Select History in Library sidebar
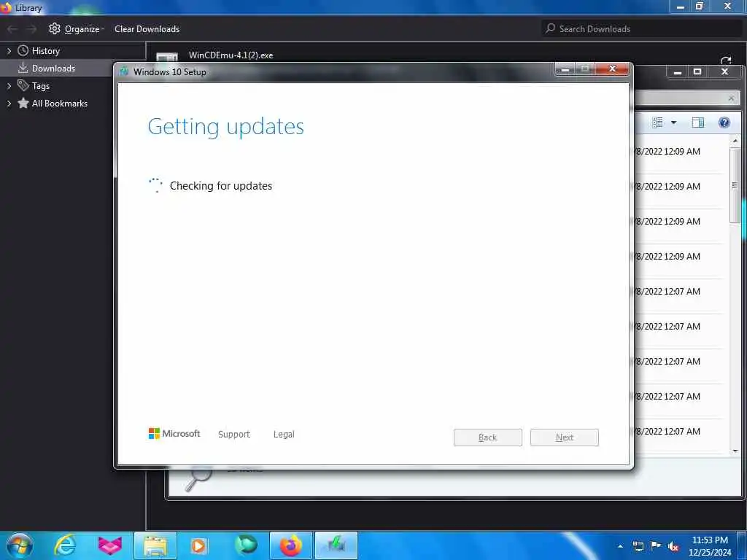 [46, 51]
